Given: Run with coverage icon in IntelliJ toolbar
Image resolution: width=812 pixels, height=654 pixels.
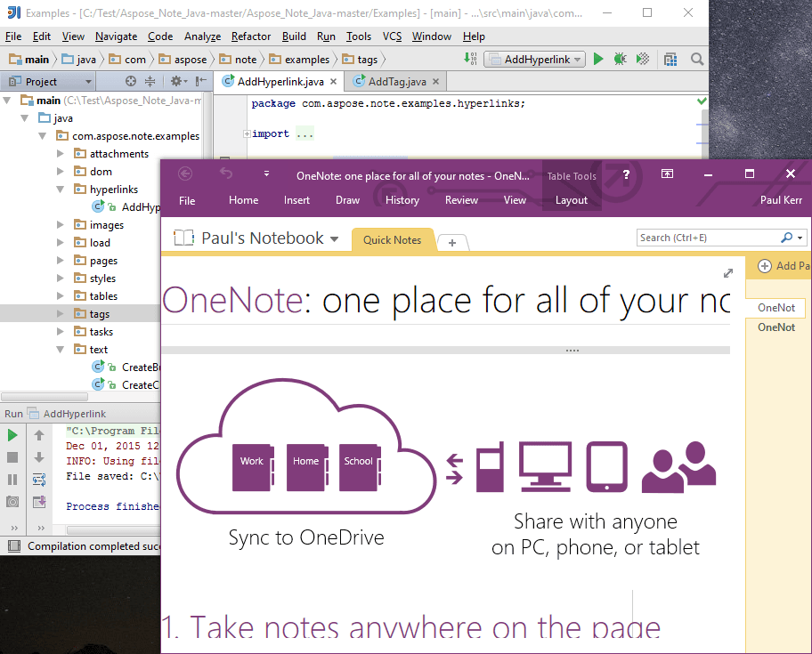Looking at the screenshot, I should coord(643,59).
